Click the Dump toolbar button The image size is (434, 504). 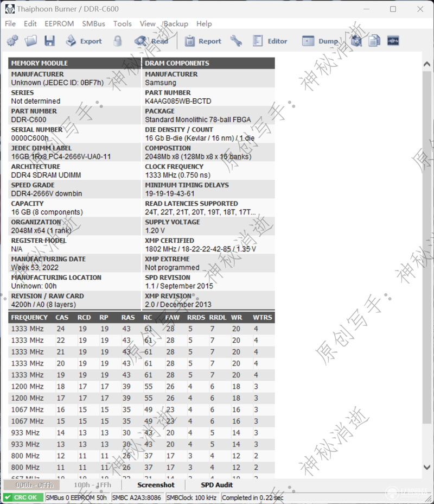[320, 41]
